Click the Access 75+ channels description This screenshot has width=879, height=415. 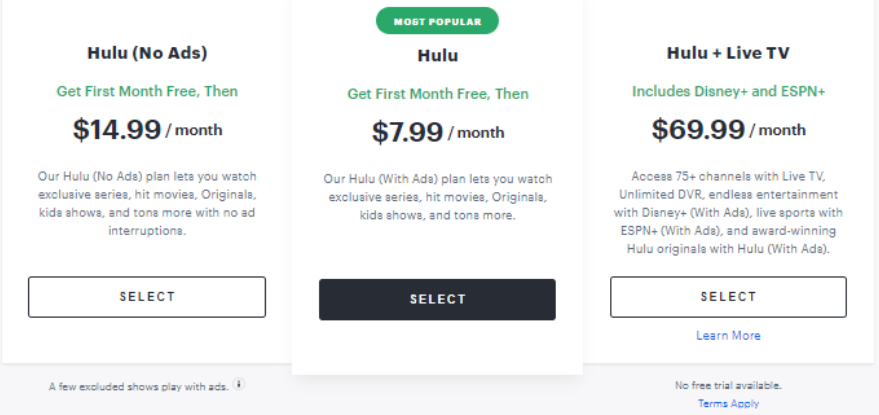click(728, 213)
